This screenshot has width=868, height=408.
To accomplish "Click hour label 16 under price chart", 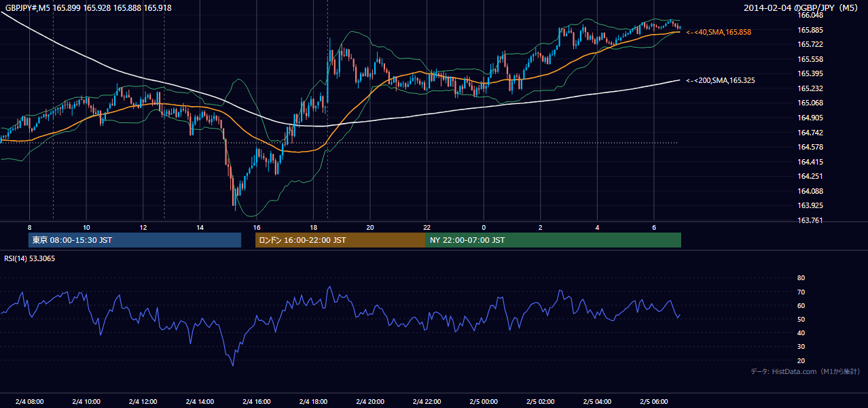I will point(256,226).
